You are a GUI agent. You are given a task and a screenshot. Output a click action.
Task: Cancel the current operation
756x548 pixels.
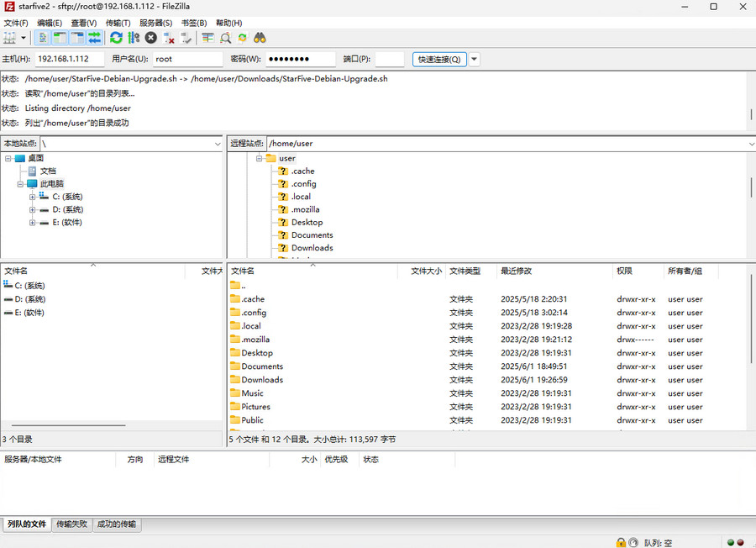click(151, 38)
